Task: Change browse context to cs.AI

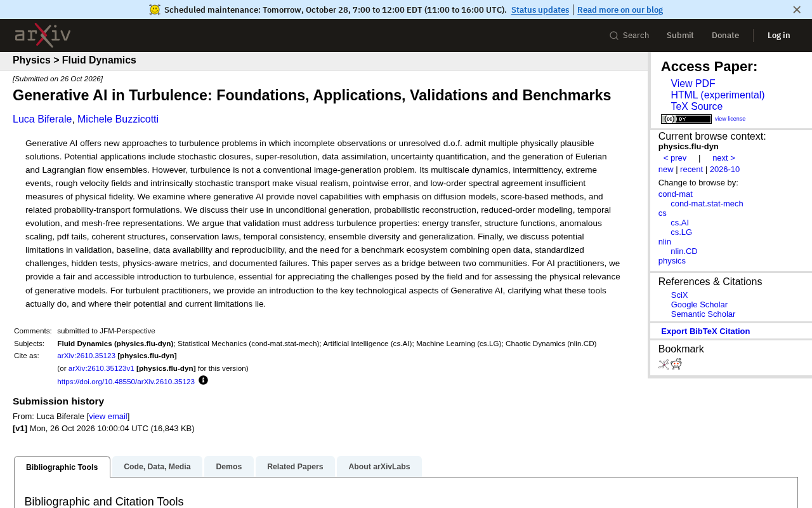Action: pos(679,223)
